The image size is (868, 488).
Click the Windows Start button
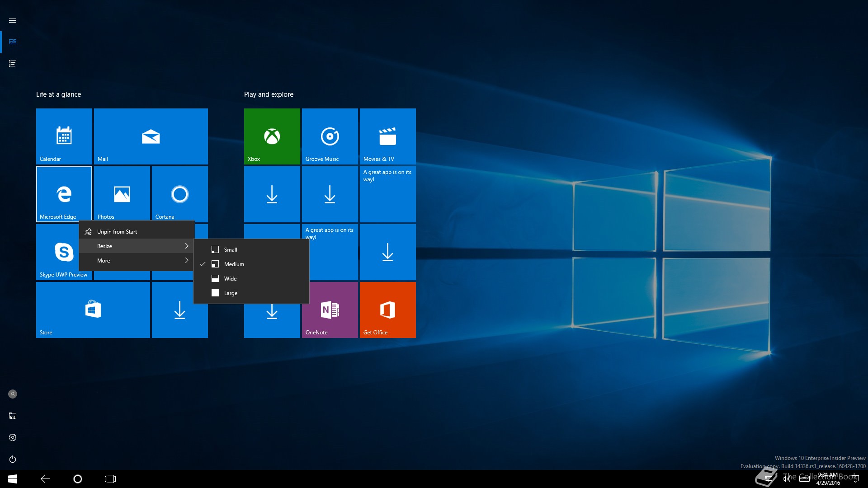[13, 479]
